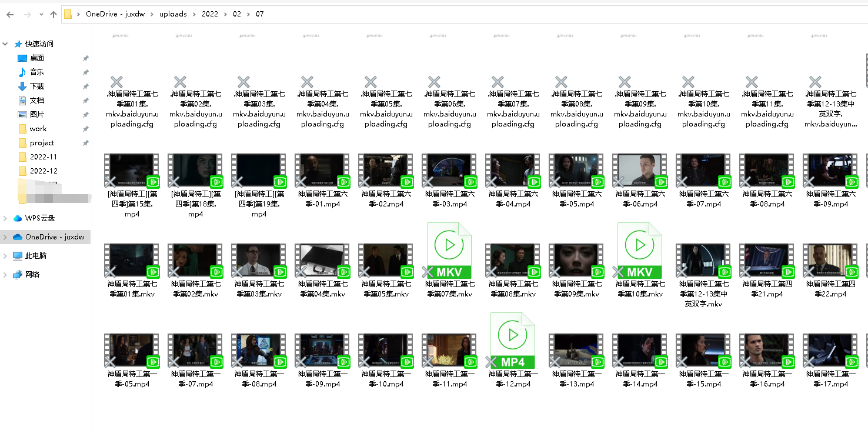Select video [神盾局特工][第四季]第15集.mp4

[x=131, y=185]
